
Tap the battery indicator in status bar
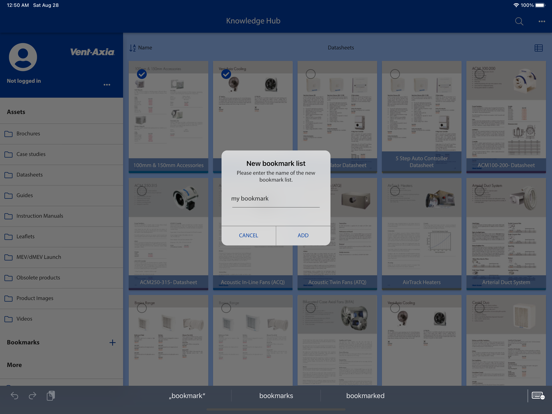click(x=539, y=5)
